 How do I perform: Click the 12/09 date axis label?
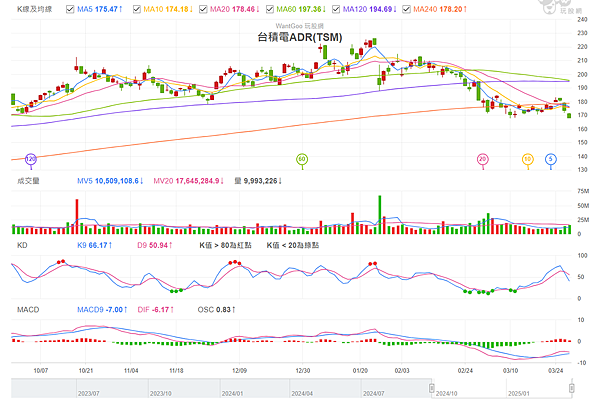pos(240,371)
